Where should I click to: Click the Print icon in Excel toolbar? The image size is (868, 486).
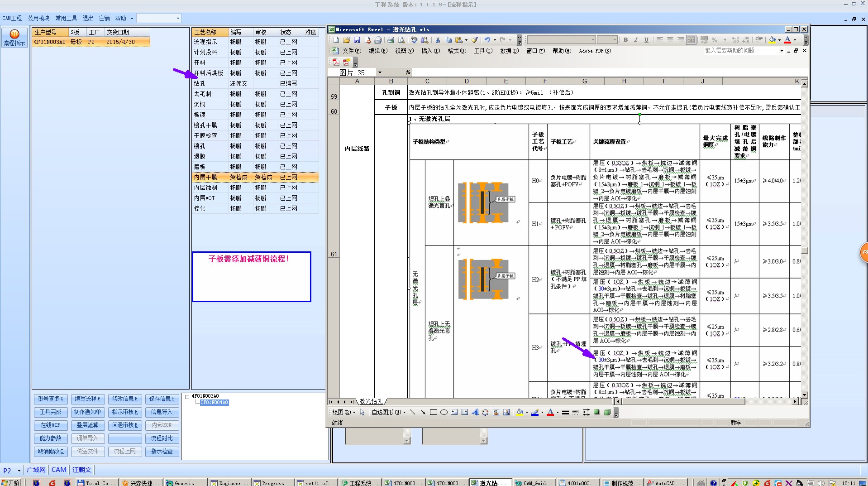391,40
